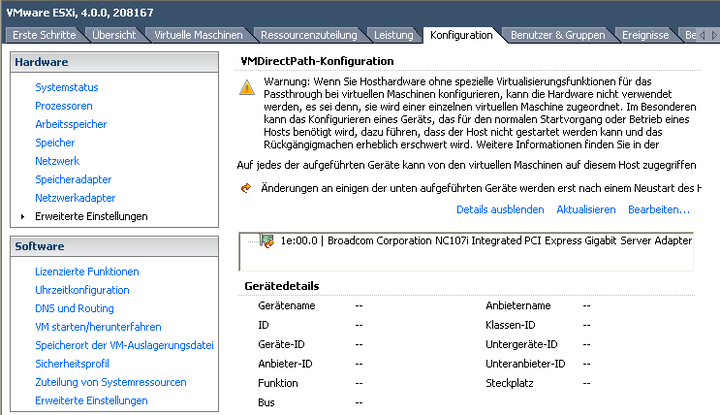
Task: Open DNS und Routing link
Action: tap(74, 308)
